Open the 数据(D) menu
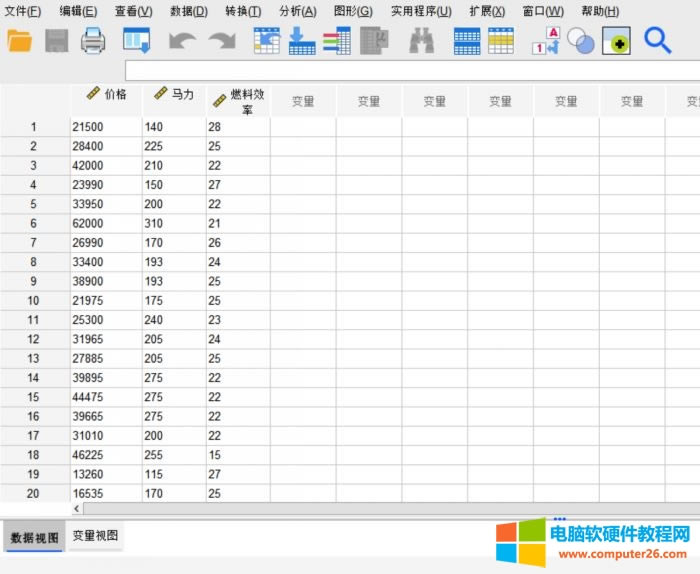This screenshot has width=700, height=574. [189, 11]
